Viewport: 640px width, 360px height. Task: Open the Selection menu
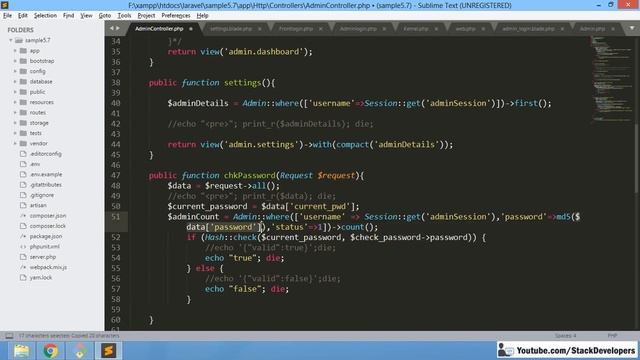[45, 16]
